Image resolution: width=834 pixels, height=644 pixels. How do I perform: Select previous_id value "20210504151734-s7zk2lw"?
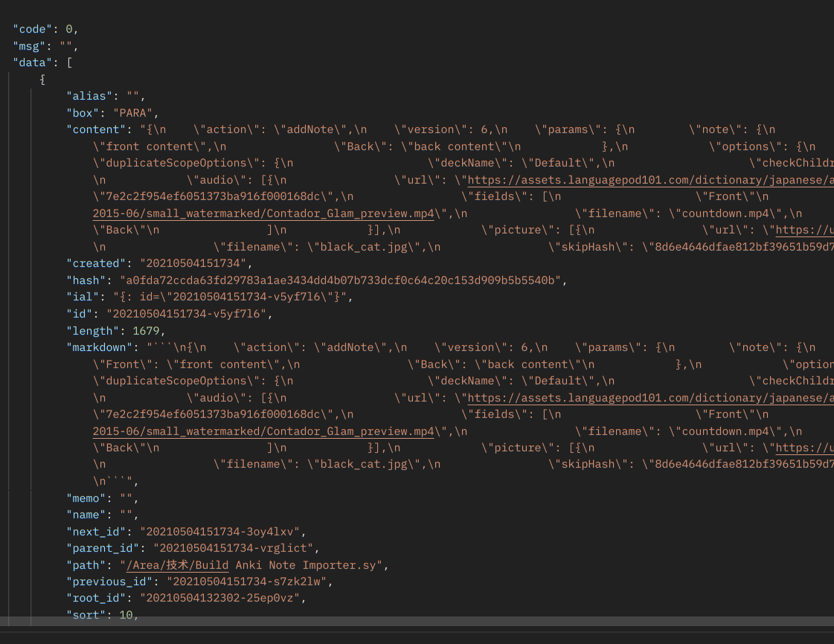pos(247,582)
